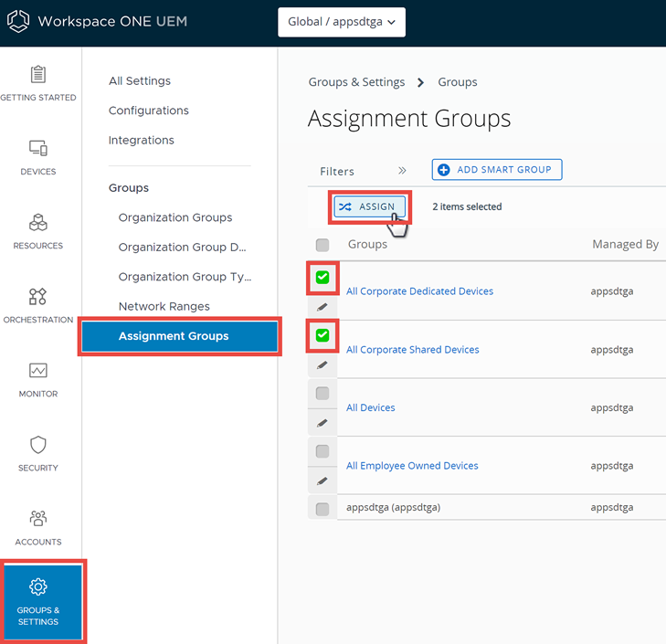Image resolution: width=666 pixels, height=644 pixels.
Task: Click the ASSIGN button
Action: (369, 206)
